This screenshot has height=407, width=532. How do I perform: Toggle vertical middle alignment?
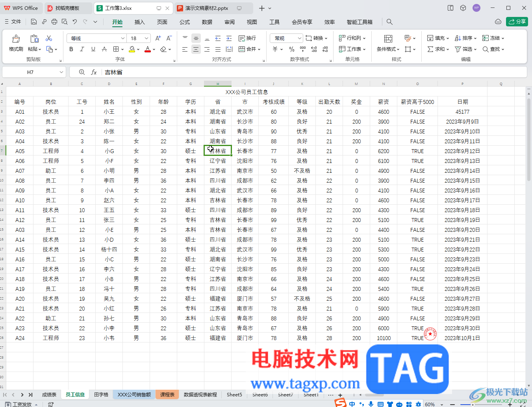tap(196, 38)
